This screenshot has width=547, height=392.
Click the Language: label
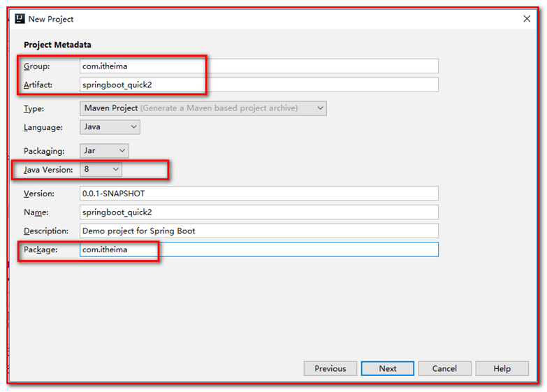(43, 127)
